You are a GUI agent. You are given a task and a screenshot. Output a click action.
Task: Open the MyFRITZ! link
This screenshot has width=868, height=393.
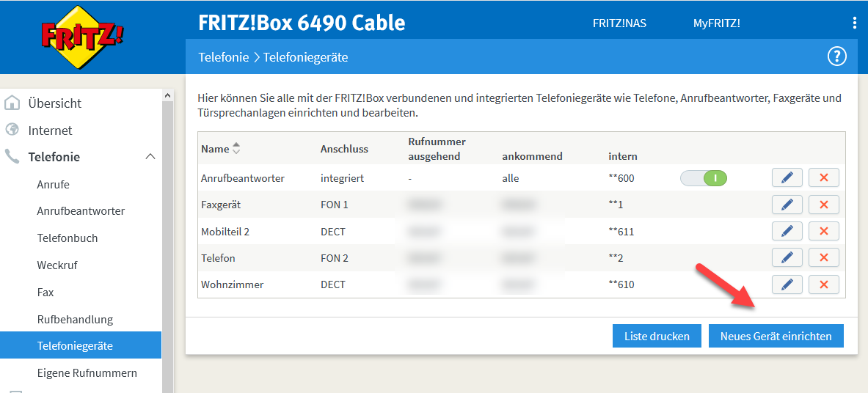coord(716,23)
